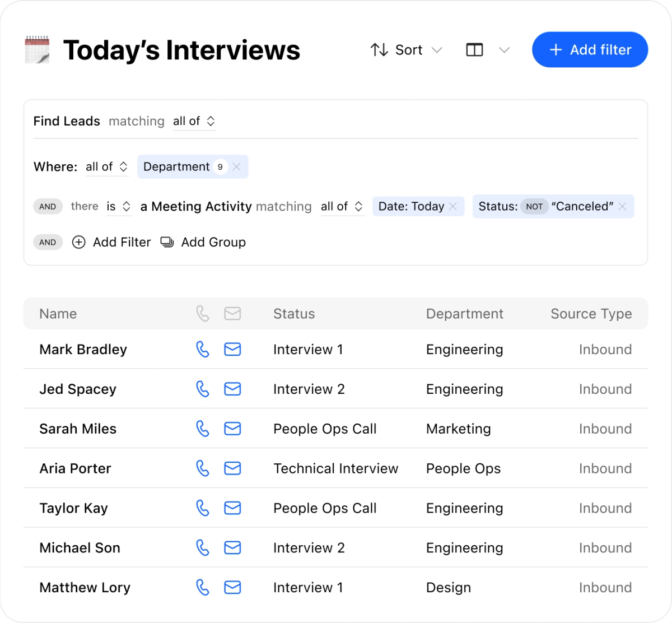The image size is (672, 623).
Task: Click the AND badge beside Add Filter
Action: (48, 243)
